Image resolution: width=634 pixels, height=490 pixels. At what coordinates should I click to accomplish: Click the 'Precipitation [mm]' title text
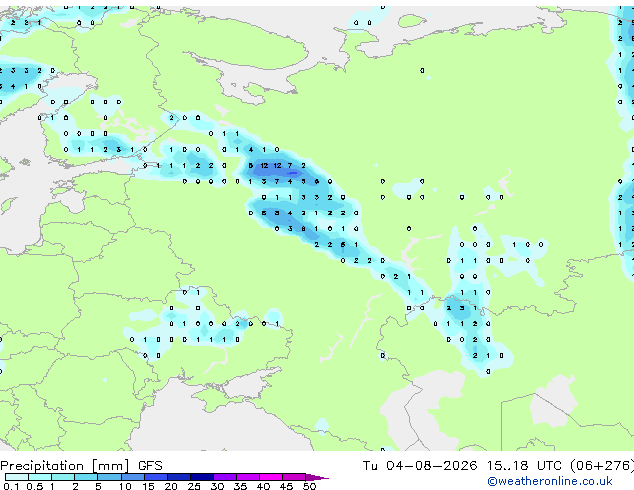(65, 466)
